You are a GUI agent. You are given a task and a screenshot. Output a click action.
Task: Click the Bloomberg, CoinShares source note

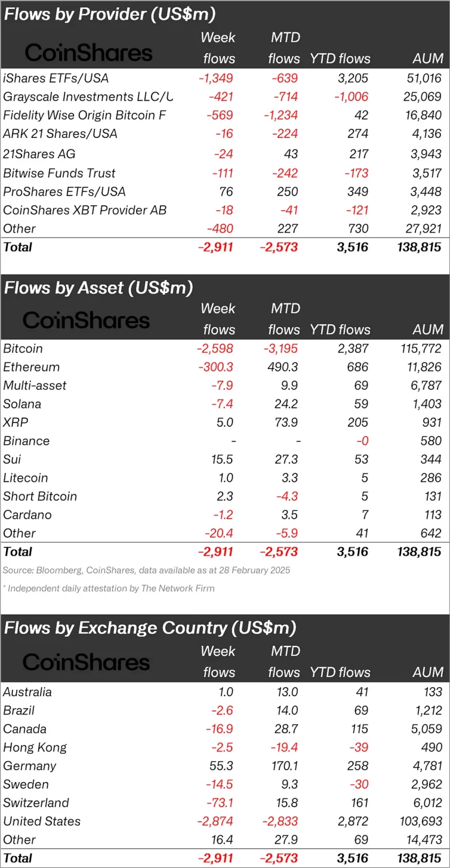[x=146, y=570]
